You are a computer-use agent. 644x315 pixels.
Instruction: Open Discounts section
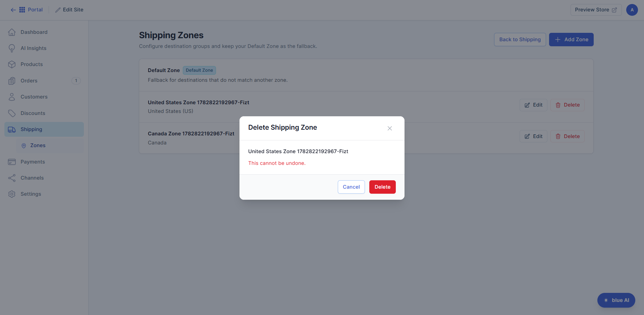44,113
